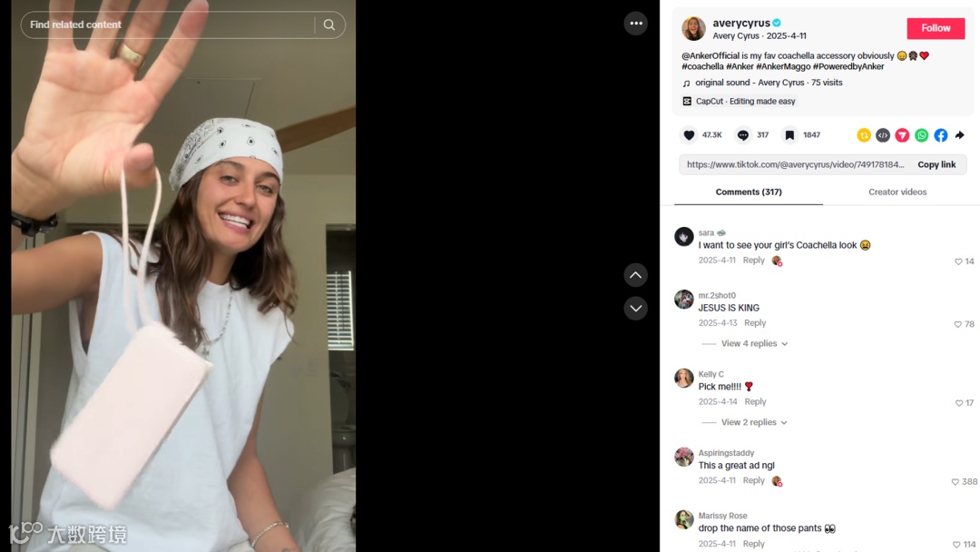Click the yellow repost icon
The height and width of the screenshot is (552, 980).
(x=864, y=135)
